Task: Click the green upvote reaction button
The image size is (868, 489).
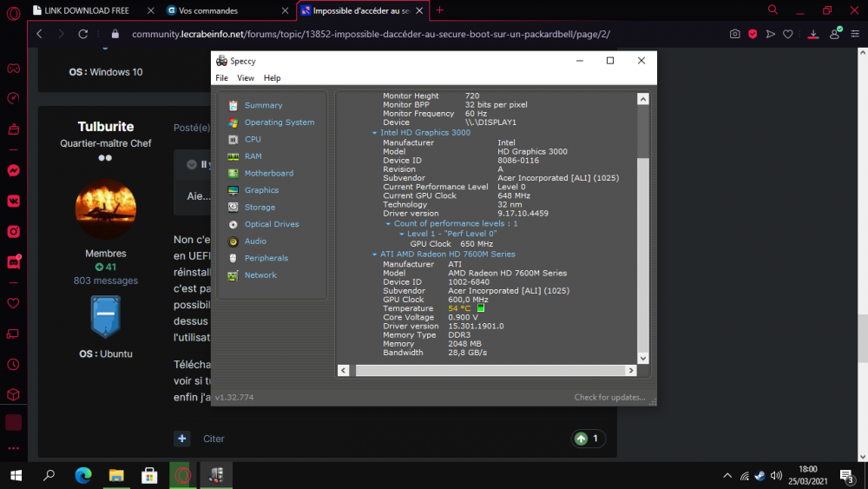Action: click(581, 439)
